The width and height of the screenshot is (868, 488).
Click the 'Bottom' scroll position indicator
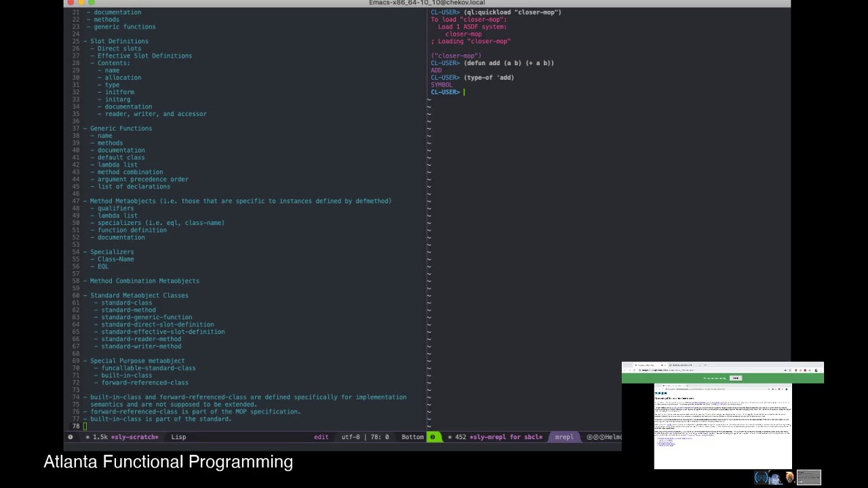412,437
